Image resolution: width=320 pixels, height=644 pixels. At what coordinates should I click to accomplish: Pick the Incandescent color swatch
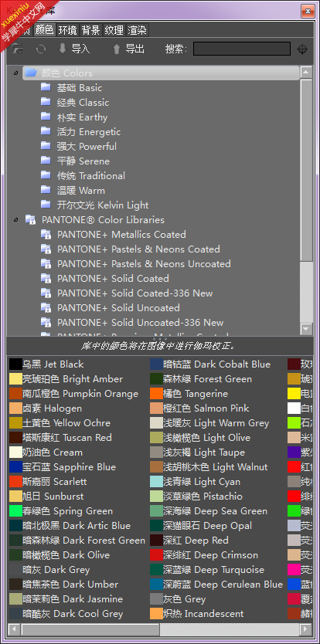[156, 614]
